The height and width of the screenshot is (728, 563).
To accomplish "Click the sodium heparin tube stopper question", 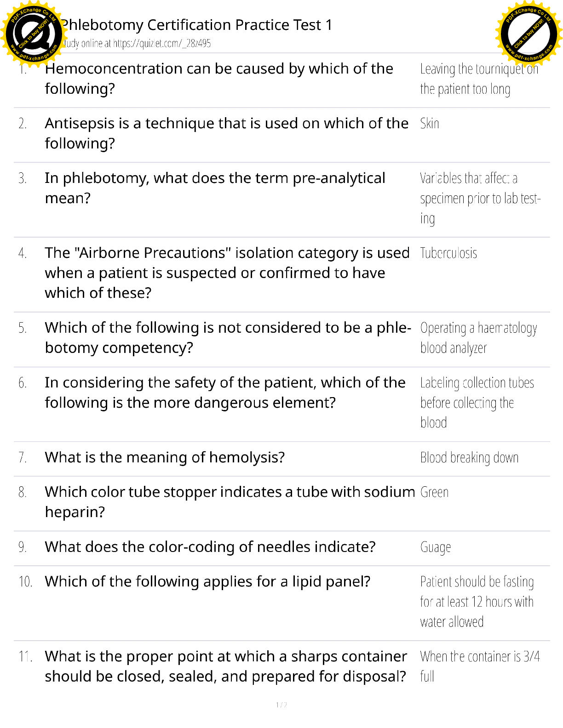I will point(230,502).
